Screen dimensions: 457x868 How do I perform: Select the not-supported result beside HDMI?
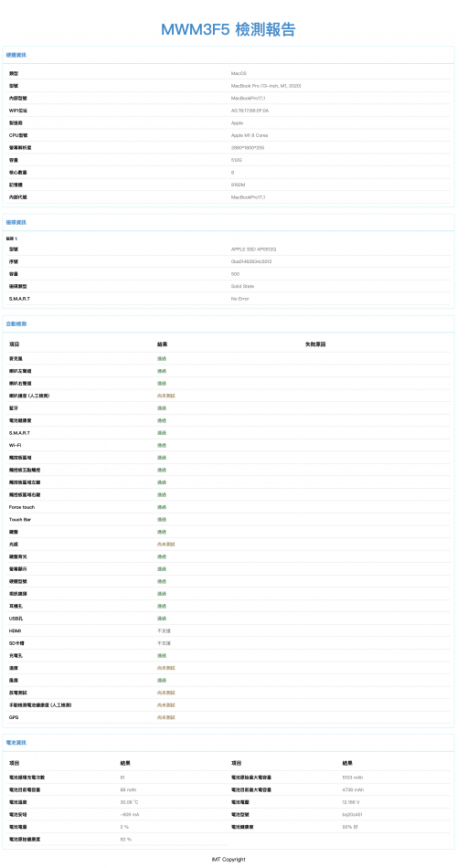coord(163,631)
